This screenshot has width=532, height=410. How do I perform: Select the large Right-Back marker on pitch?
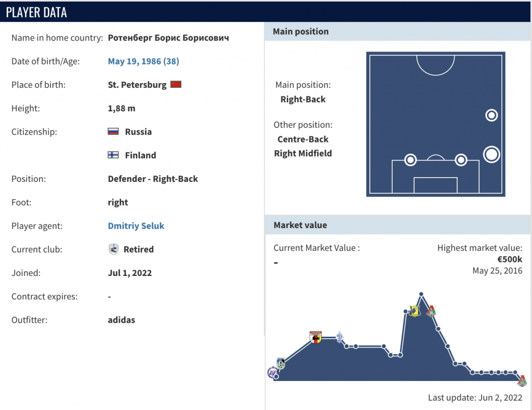491,154
